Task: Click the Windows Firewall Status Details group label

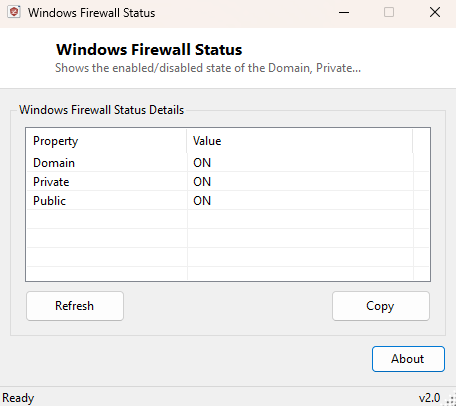Action: pos(101,110)
